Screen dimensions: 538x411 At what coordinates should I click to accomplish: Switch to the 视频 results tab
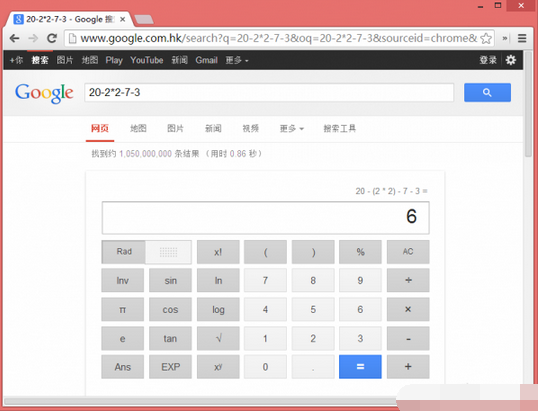250,129
